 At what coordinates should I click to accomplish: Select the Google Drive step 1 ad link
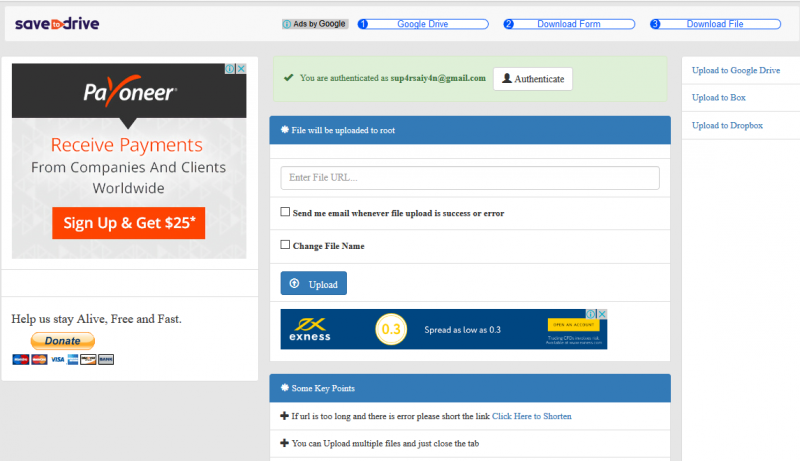pyautogui.click(x=422, y=24)
